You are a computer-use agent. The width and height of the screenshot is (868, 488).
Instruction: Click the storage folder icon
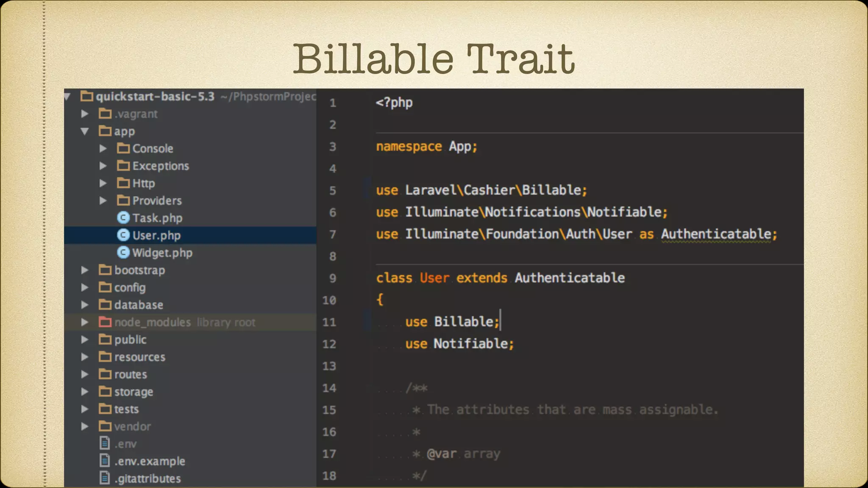click(105, 391)
